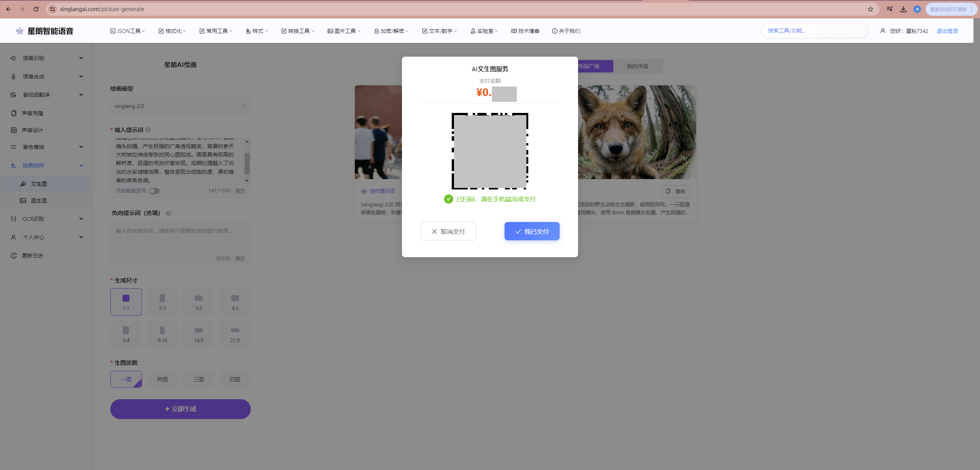Image resolution: width=980 pixels, height=470 pixels.
Task: Expand the 图片工具 menu
Action: [344, 31]
